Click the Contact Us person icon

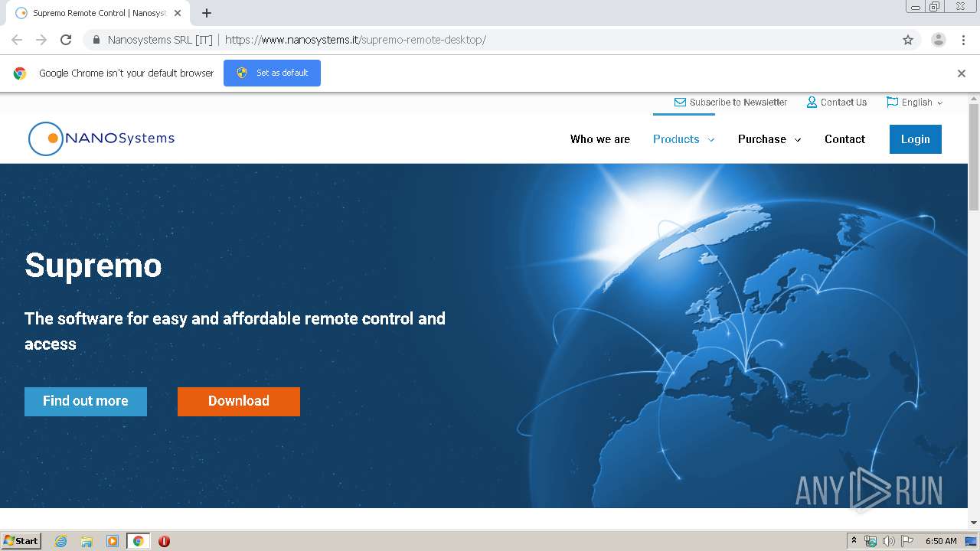812,103
